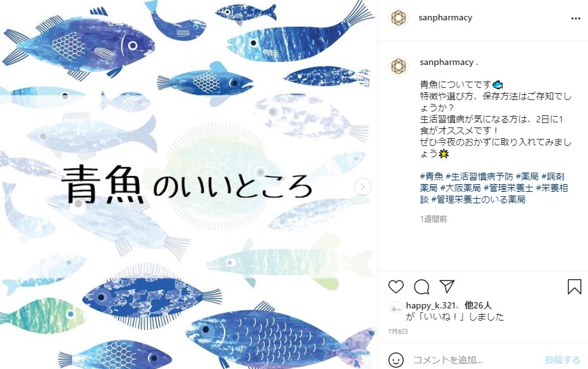Save post with bookmark icon
Screen dimensions: 588x369
tap(574, 287)
